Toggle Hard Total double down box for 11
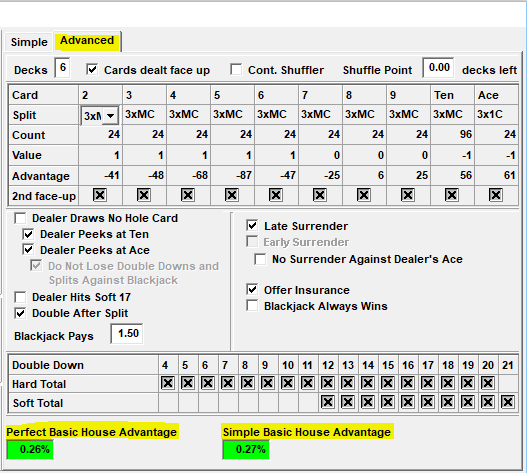 [x=308, y=383]
